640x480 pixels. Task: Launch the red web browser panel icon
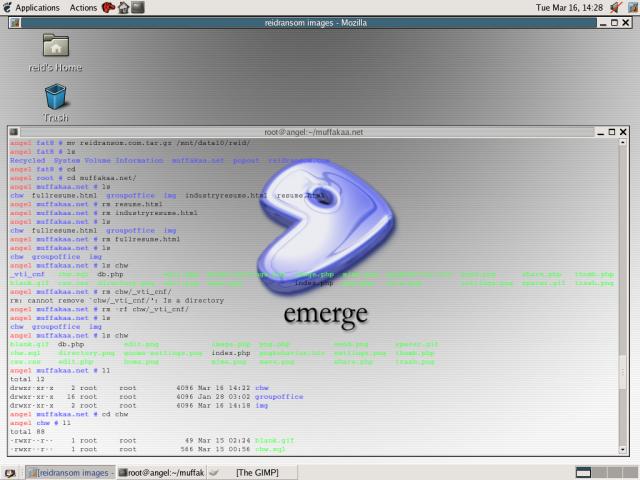coord(108,7)
